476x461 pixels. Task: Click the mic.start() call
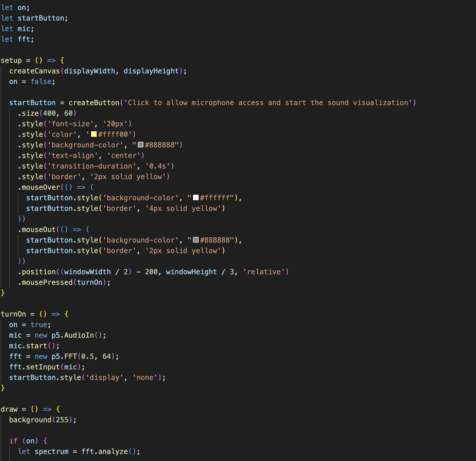(32, 346)
